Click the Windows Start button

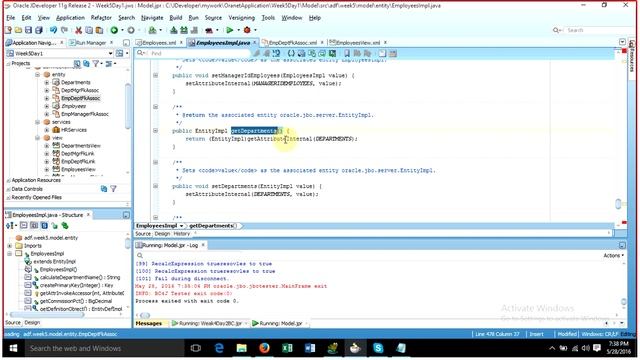[x=13, y=348]
